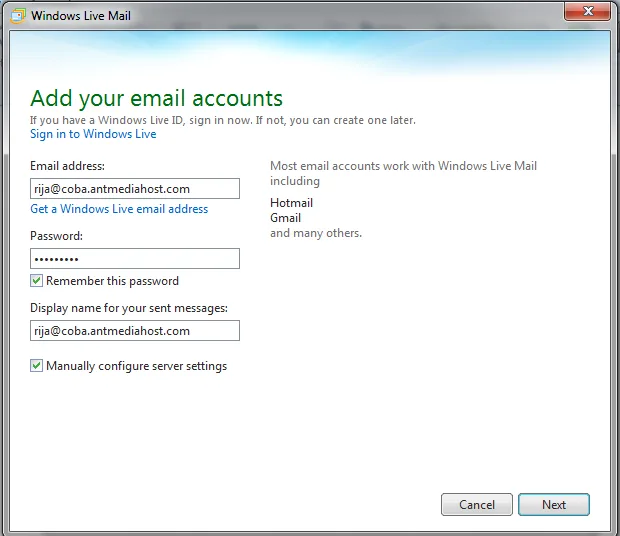Click the 'If you have a Windows Live ID' sentence
Viewport: 620px width, 536px height.
point(223,120)
